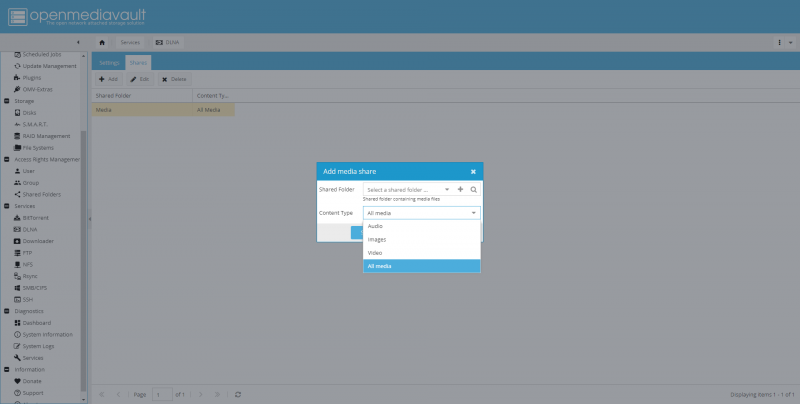Collapse the Diagnostics tree section
The height and width of the screenshot is (404, 800).
[x=7, y=311]
